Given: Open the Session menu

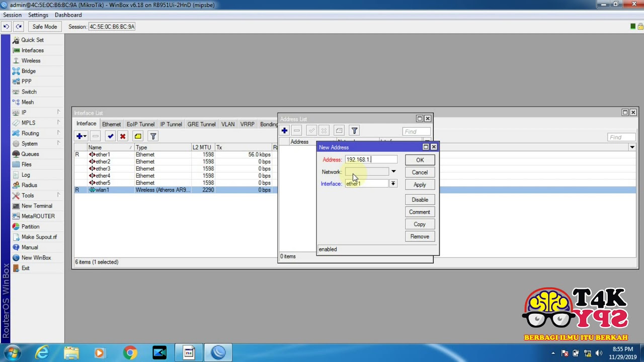Looking at the screenshot, I should pyautogui.click(x=12, y=15).
